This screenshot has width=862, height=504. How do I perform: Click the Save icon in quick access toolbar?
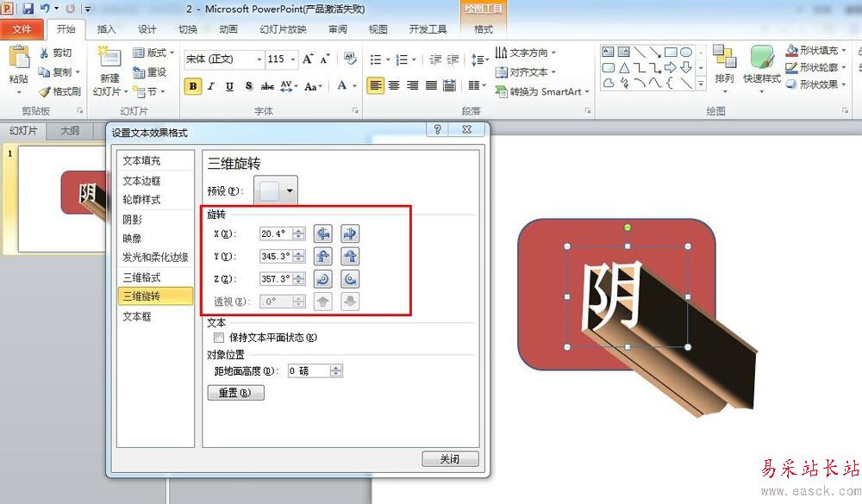coord(28,9)
